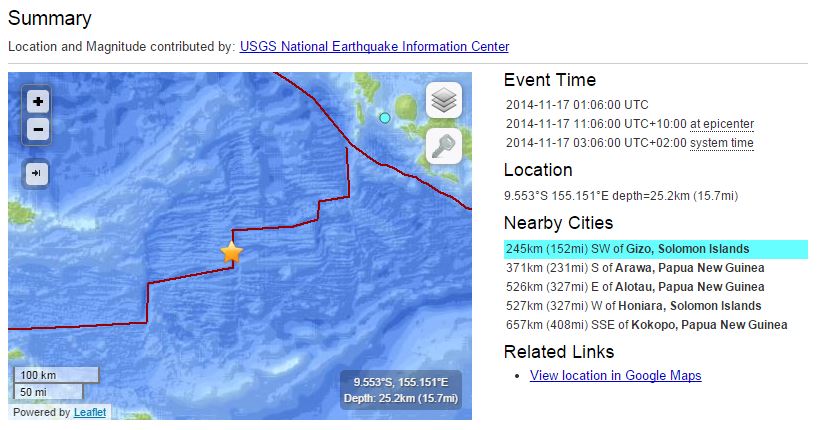This screenshot has height=430, width=826.
Task: Zoom in on the map
Action: (37, 101)
